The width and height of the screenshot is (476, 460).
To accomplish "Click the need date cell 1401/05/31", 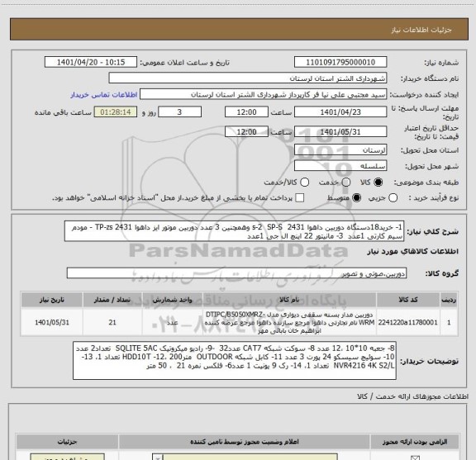I will point(52,322).
